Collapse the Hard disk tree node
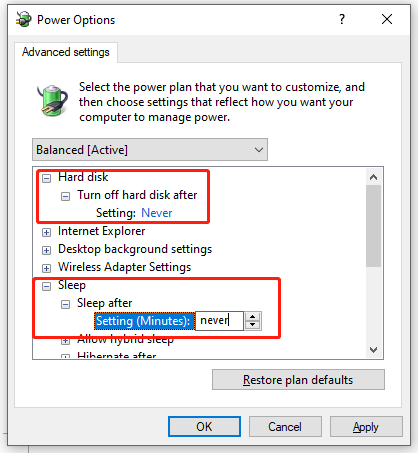The width and height of the screenshot is (418, 453). tap(47, 178)
